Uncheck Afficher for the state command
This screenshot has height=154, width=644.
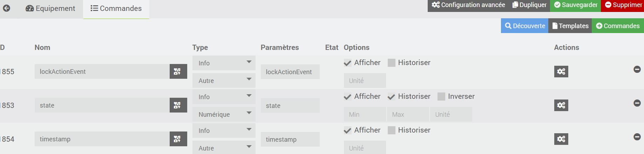347,97
